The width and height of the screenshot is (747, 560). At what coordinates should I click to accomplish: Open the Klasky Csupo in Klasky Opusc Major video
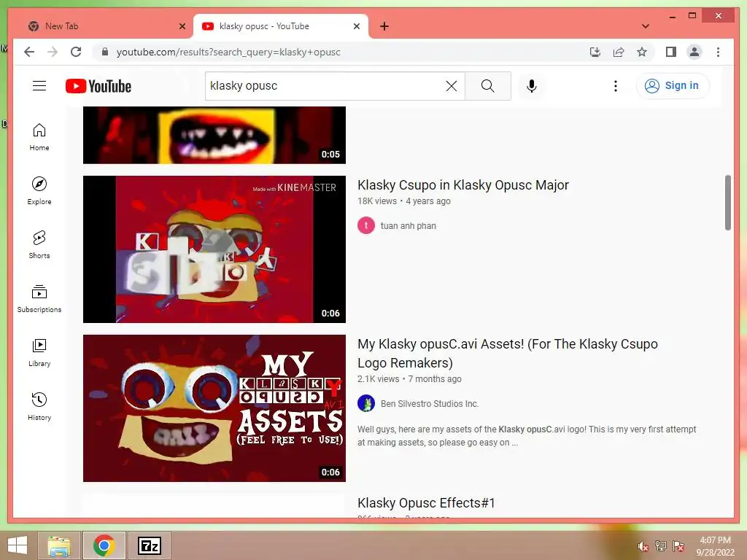click(463, 184)
